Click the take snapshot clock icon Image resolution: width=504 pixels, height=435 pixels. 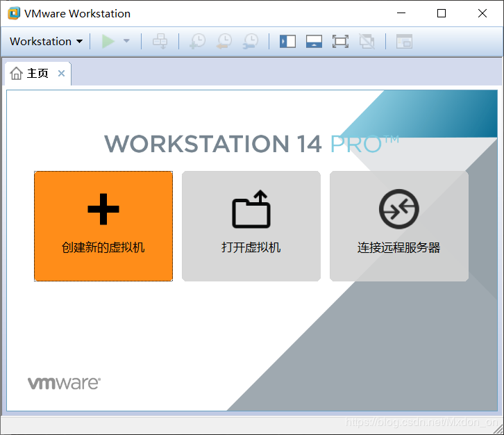[x=198, y=42]
